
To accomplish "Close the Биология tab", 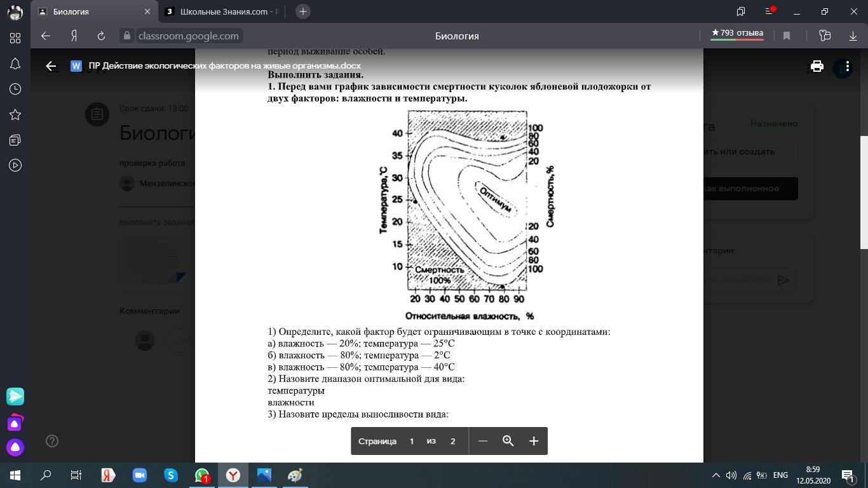I will 147,11.
